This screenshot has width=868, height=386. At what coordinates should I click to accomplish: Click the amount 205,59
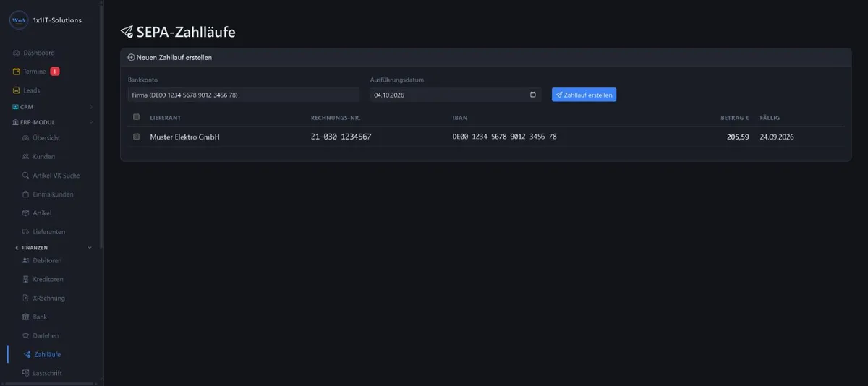[738, 137]
